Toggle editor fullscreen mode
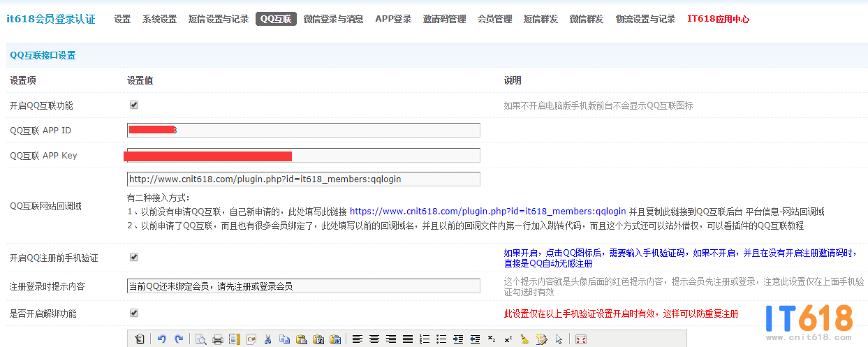868x347 pixels. 581,339
